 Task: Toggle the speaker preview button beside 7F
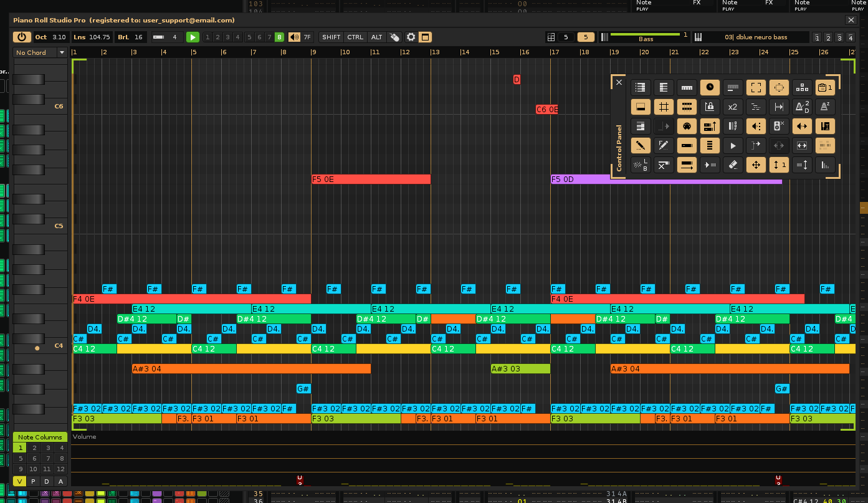tap(294, 37)
